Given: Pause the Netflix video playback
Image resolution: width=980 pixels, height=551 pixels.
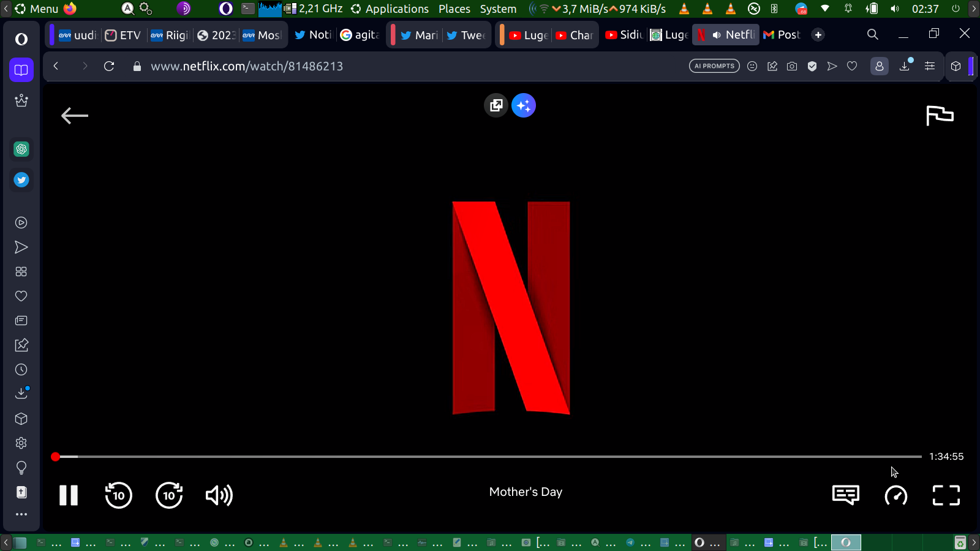Looking at the screenshot, I should [69, 495].
